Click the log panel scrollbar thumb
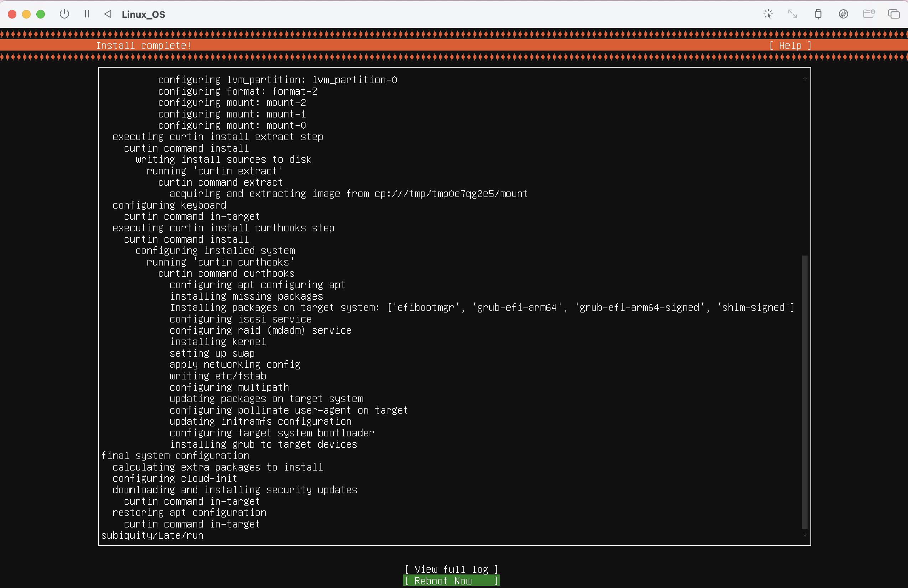The height and width of the screenshot is (588, 908). tap(805, 392)
